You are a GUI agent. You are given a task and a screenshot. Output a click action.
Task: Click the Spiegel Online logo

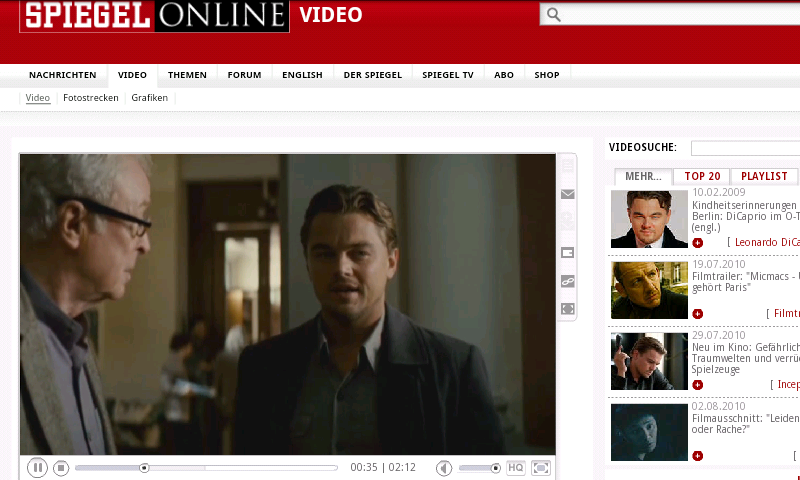[x=155, y=16]
